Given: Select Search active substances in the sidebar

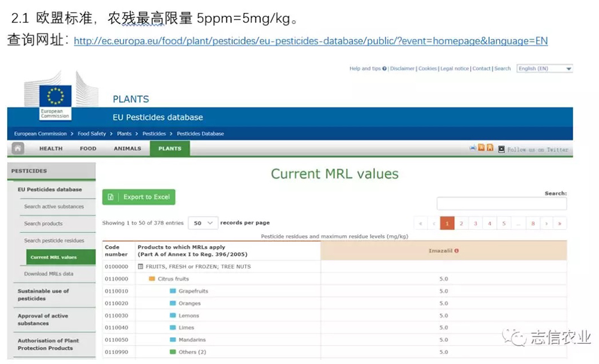Looking at the screenshot, I should (x=54, y=207).
